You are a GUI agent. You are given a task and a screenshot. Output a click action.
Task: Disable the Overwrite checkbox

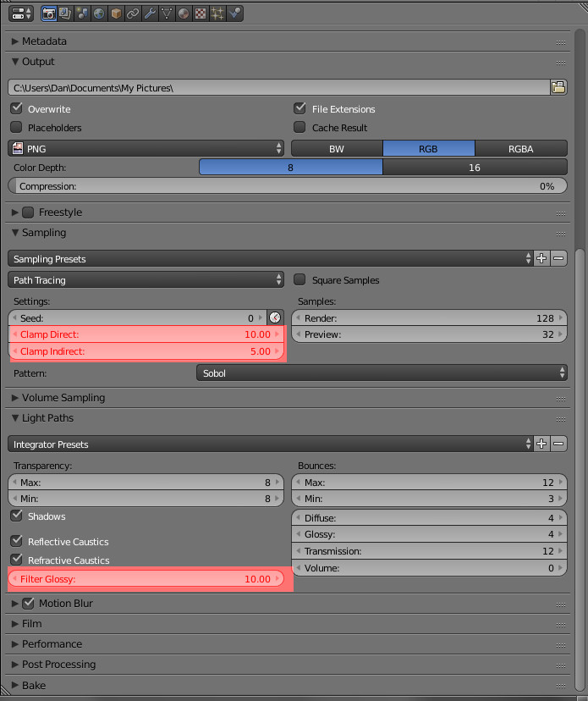(x=17, y=108)
